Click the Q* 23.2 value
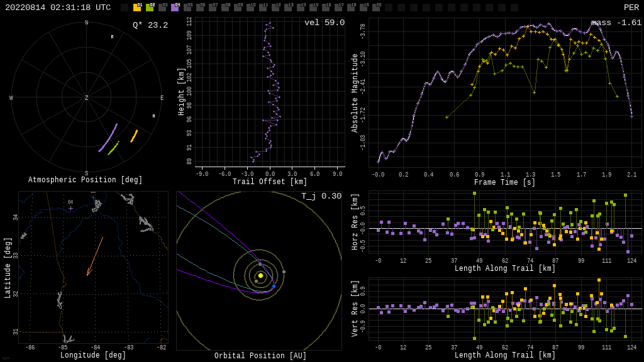 tap(150, 25)
